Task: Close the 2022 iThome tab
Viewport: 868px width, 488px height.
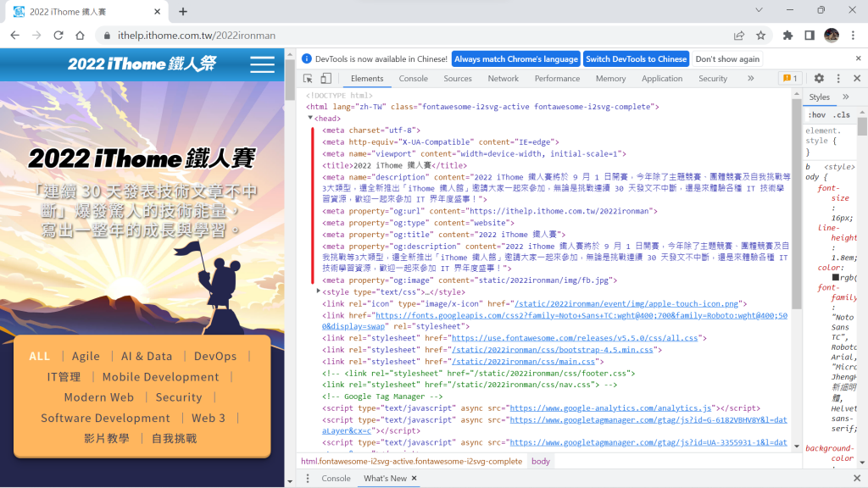Action: tap(157, 12)
